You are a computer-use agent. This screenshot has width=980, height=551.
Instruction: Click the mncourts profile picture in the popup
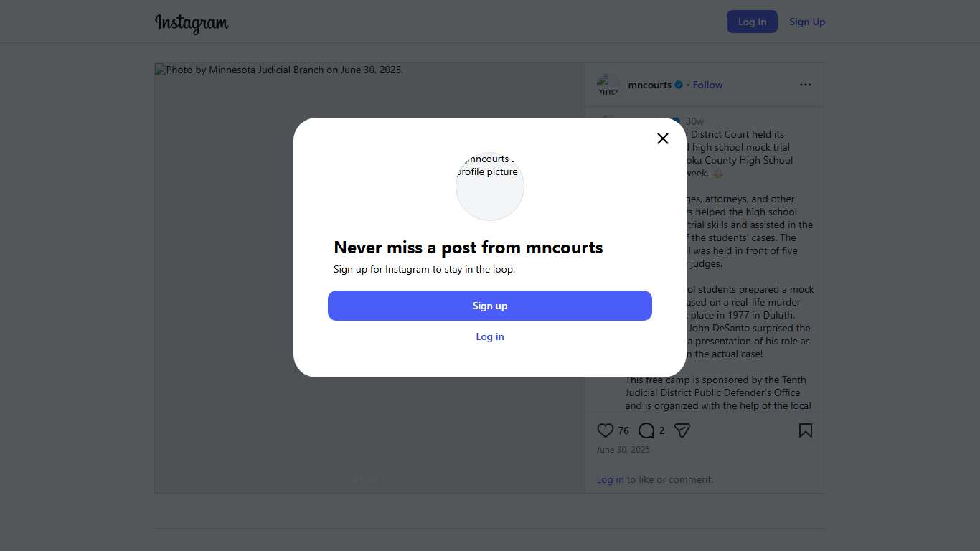[490, 186]
